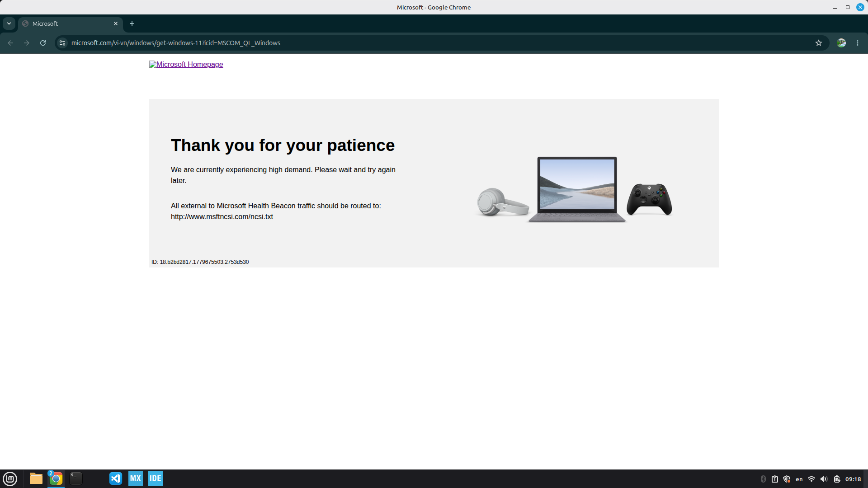Open a new Chrome tab
The height and width of the screenshot is (488, 868).
(132, 23)
